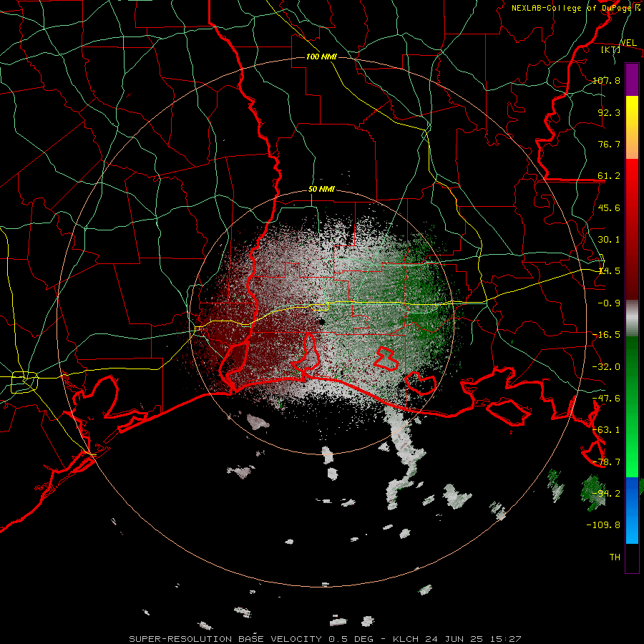Click the -16.5 value on velocity scale
Screen dimensions: 644x644
[x=606, y=335]
